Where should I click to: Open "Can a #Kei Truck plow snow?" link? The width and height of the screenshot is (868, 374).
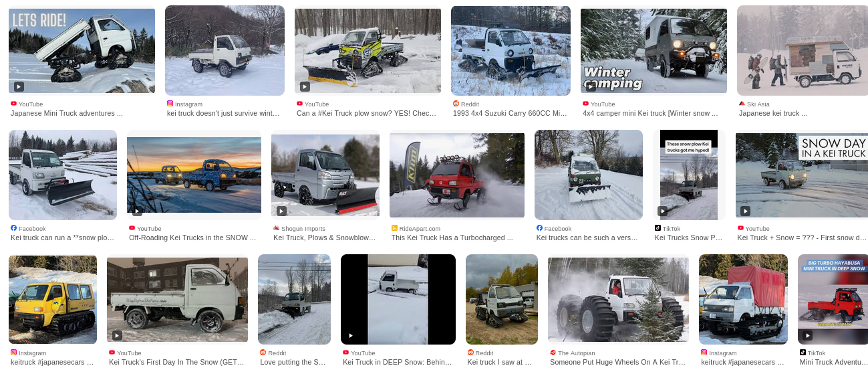(x=366, y=113)
